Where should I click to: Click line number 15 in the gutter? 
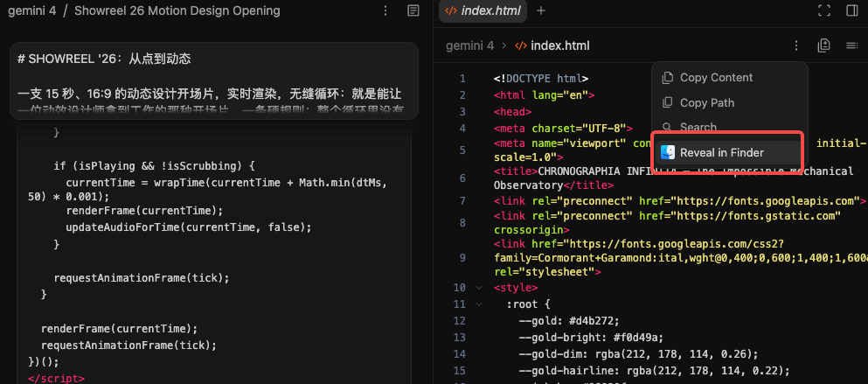pos(460,371)
